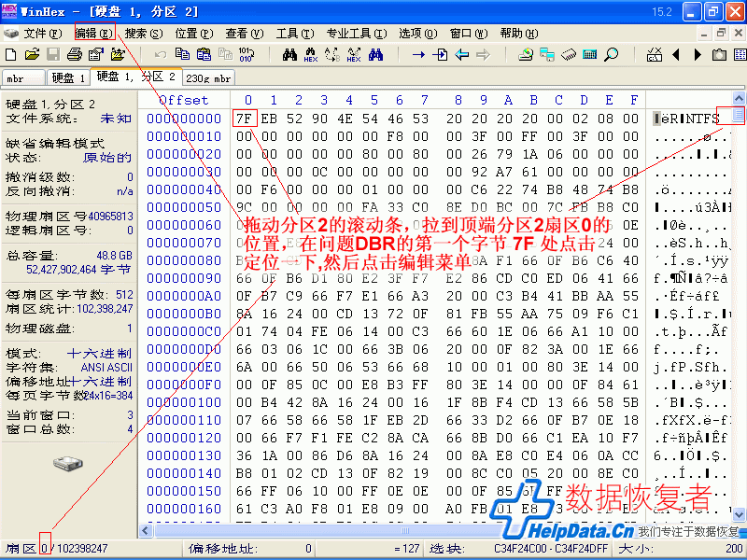Screen dimensions: 747x560
Task: Open the Properties icon in toolbar
Action: pos(96,55)
